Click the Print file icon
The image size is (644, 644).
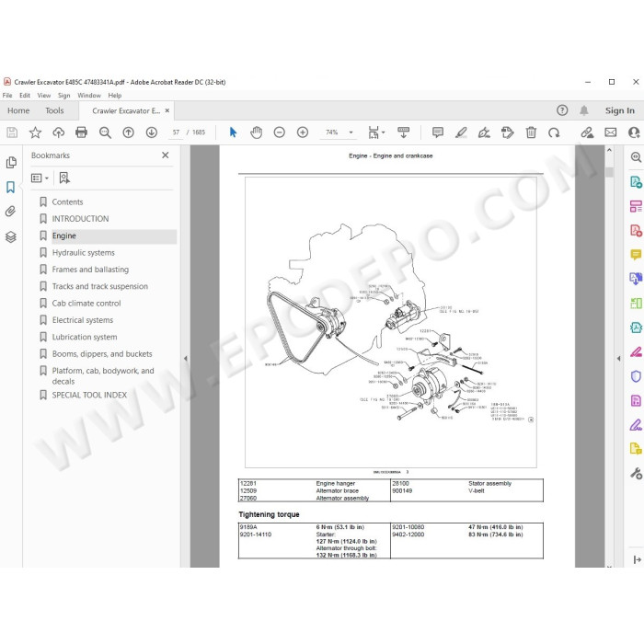[81, 132]
